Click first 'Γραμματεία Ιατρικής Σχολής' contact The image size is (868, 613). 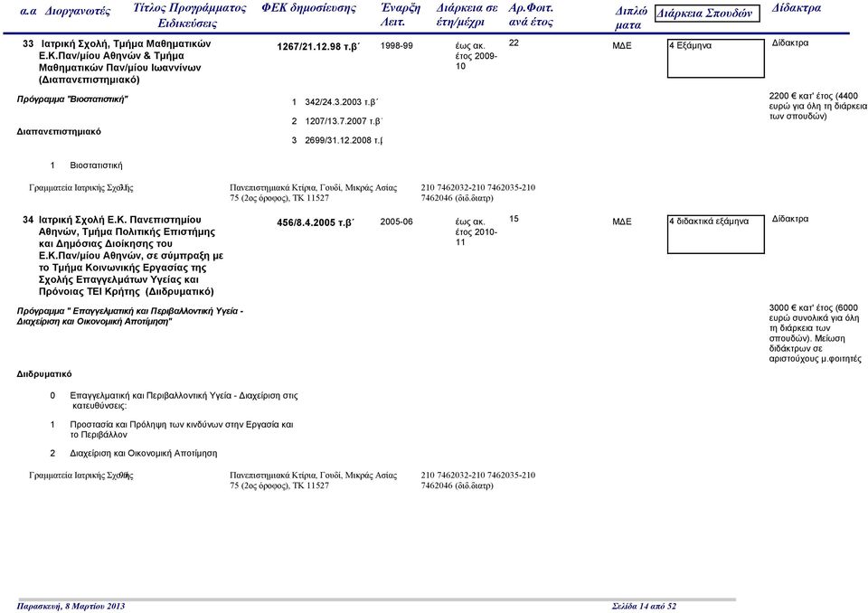pyautogui.click(x=80, y=188)
